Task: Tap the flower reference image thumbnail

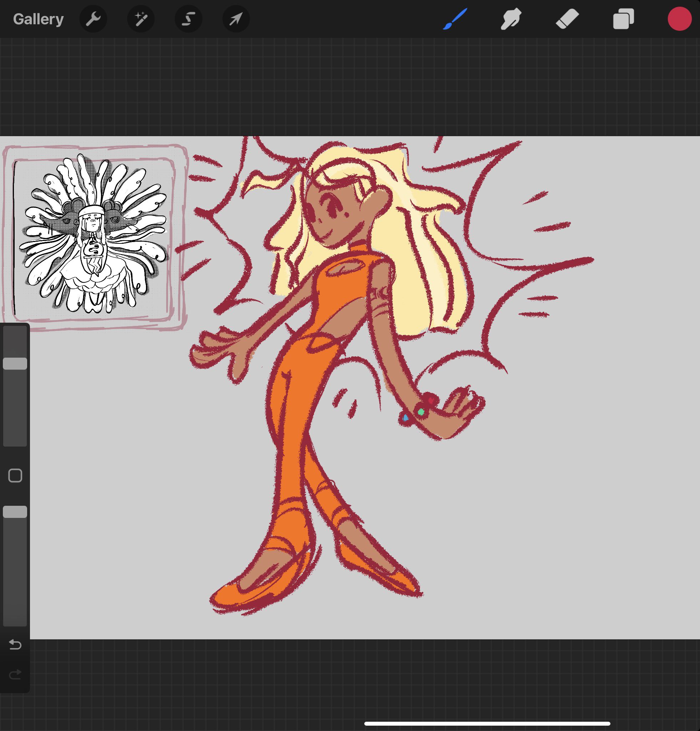Action: click(x=93, y=235)
